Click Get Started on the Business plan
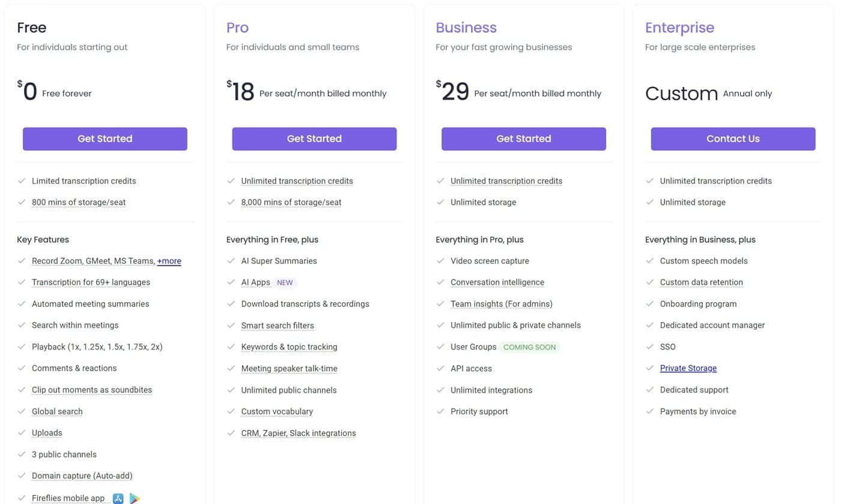This screenshot has width=841, height=504. coord(523,139)
